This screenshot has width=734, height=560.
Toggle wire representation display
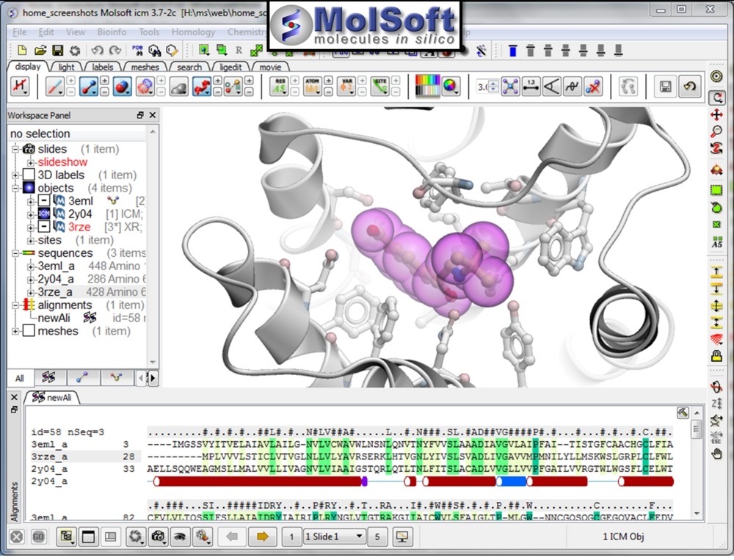tap(54, 87)
